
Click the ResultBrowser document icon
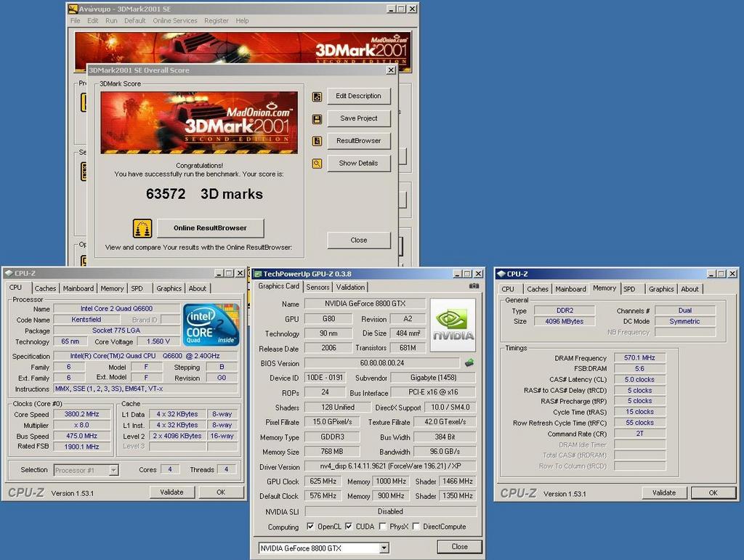click(x=317, y=142)
